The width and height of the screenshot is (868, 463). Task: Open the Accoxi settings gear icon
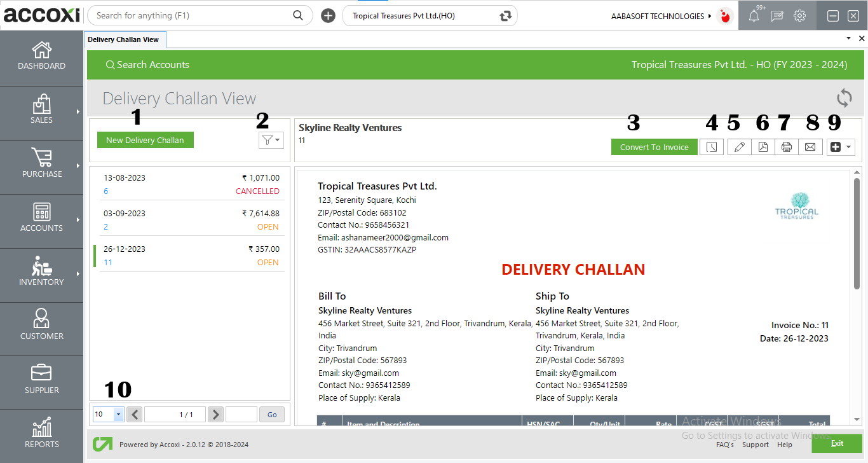click(x=799, y=15)
